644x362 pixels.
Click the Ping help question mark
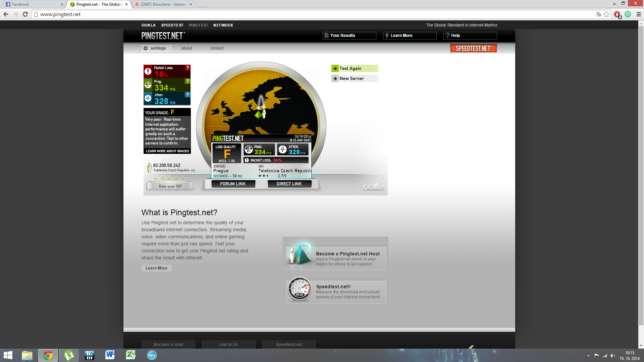coord(187,81)
